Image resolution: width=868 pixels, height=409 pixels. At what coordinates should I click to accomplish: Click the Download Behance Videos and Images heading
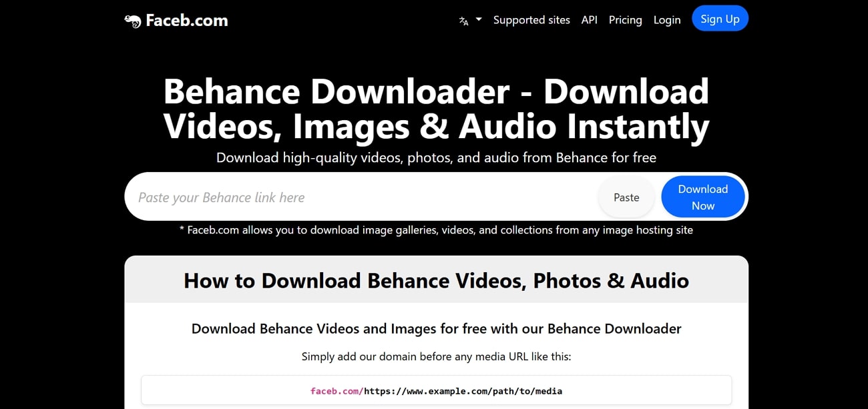(x=436, y=328)
